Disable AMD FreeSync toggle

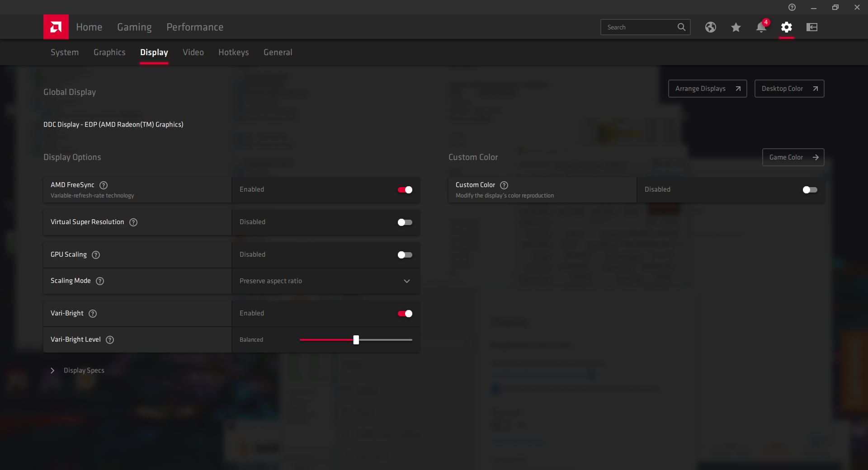click(x=405, y=190)
